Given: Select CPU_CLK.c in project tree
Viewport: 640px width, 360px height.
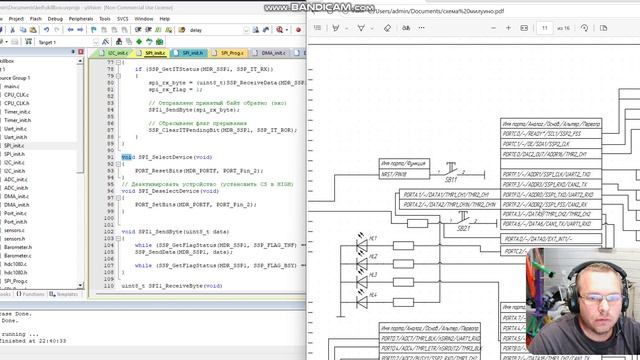Looking at the screenshot, I should [x=16, y=95].
